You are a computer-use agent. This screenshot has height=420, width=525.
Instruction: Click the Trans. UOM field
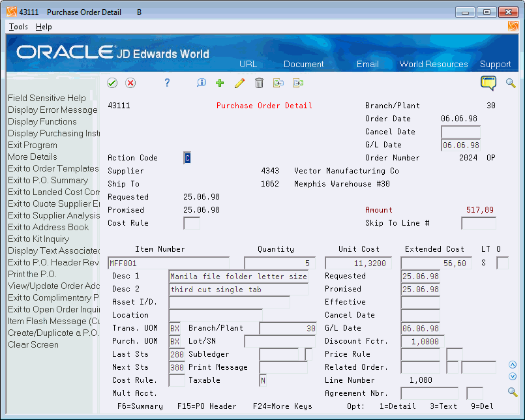coord(175,328)
